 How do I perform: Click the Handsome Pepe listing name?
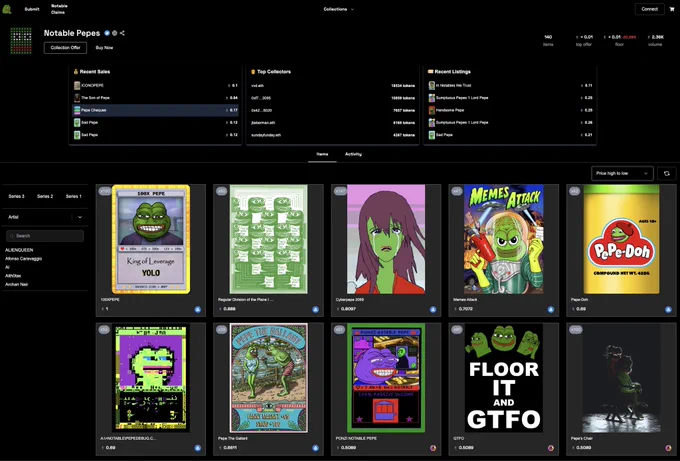(450, 110)
